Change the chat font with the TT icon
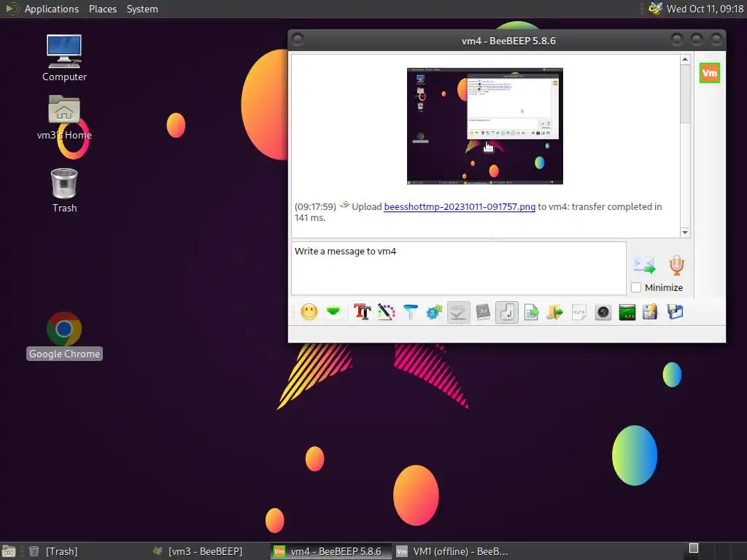Viewport: 747px width, 560px height. click(x=362, y=312)
